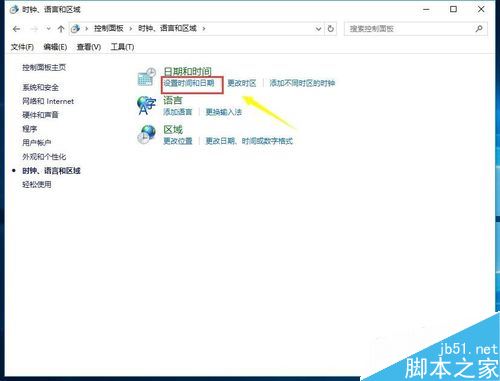This screenshot has width=500, height=381.
Task: Click 更换输入法 link
Action: click(224, 112)
